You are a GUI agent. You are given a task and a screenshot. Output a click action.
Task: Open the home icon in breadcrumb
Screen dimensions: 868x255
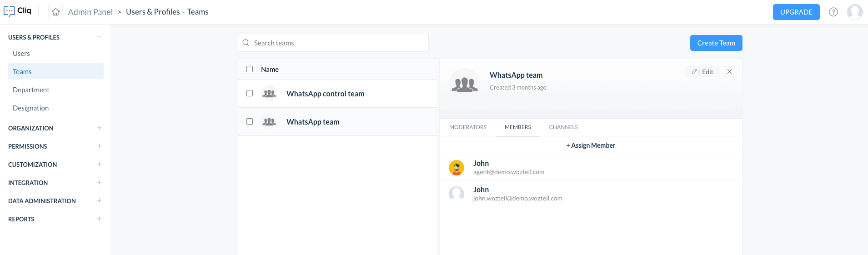pos(55,12)
